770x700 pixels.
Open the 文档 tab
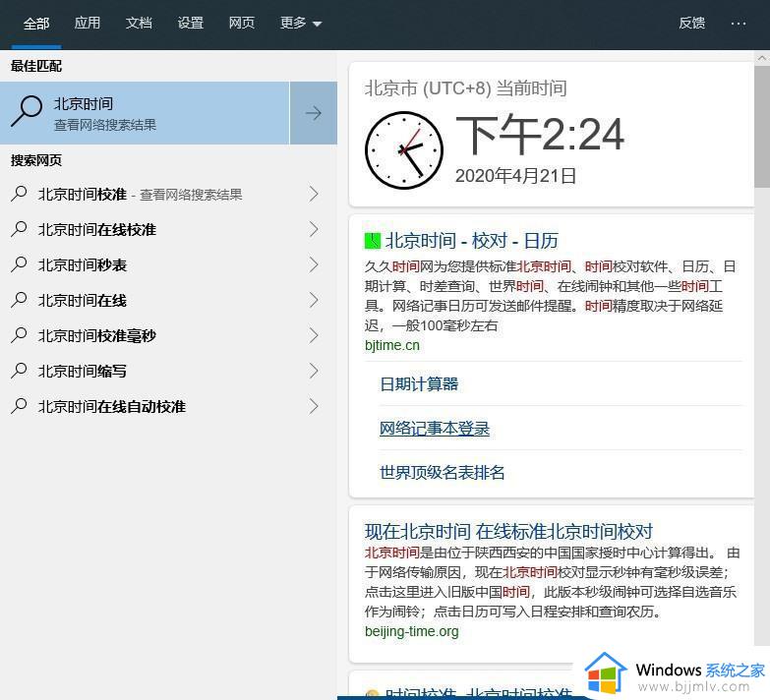coord(139,23)
